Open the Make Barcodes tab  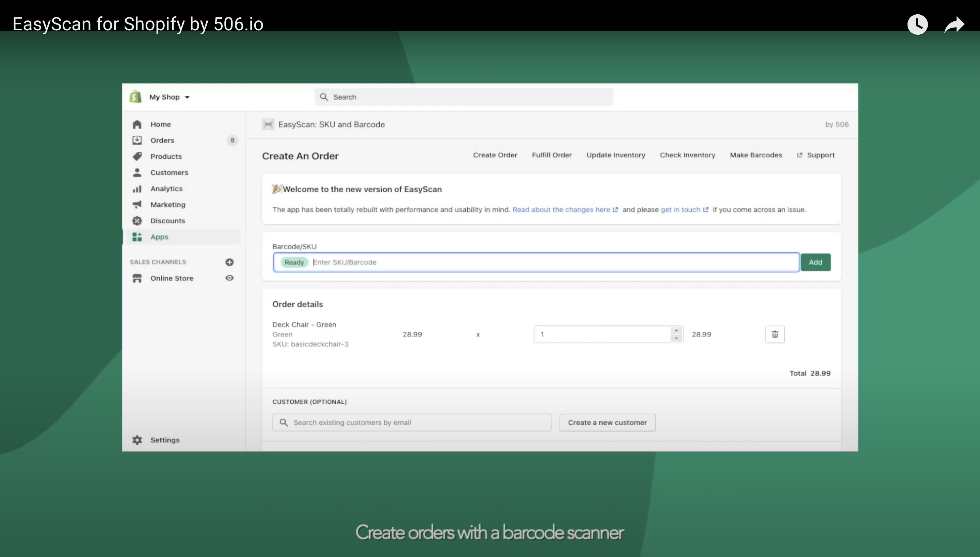click(x=756, y=155)
